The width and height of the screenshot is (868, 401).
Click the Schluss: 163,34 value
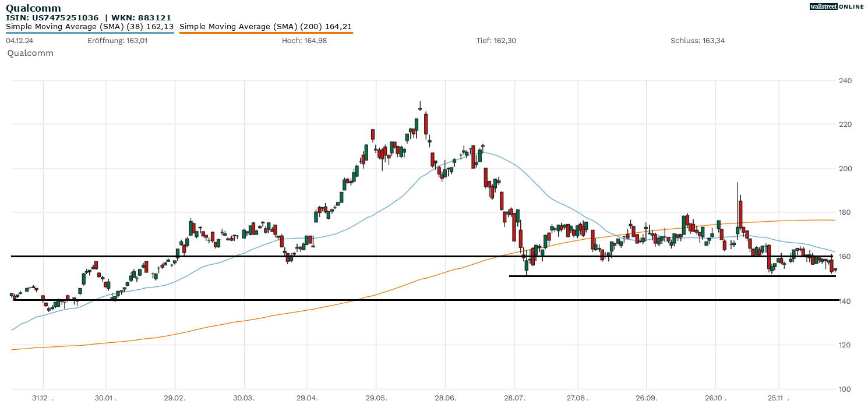click(697, 41)
